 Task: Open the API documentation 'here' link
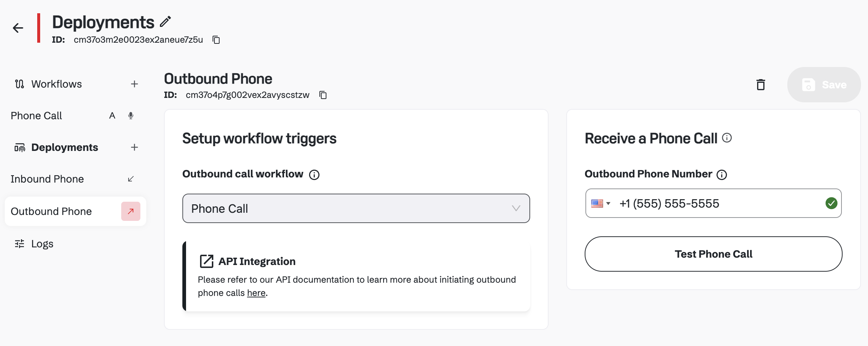coord(256,293)
